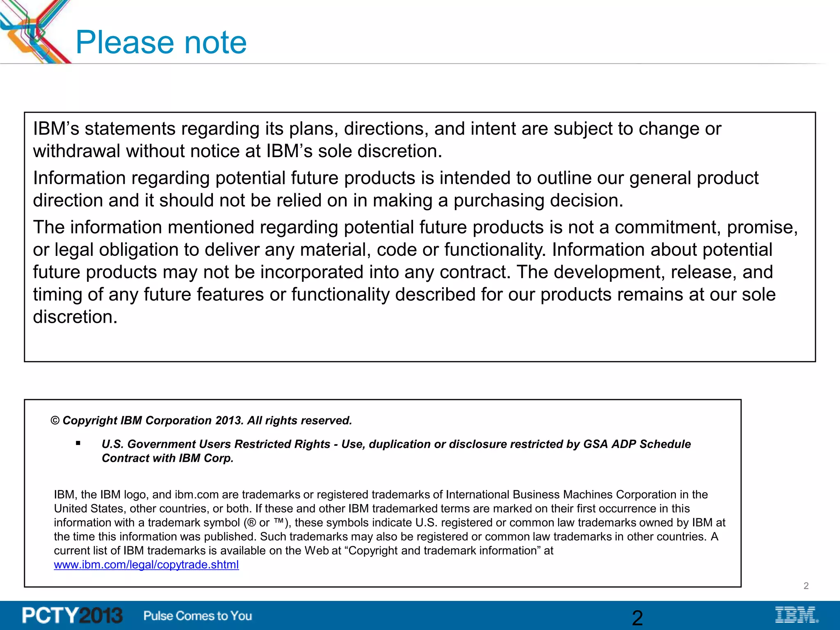The image size is (840, 630).
Task: Click the paragraph starting 'IBM's statements regarding'
Action: [377, 140]
